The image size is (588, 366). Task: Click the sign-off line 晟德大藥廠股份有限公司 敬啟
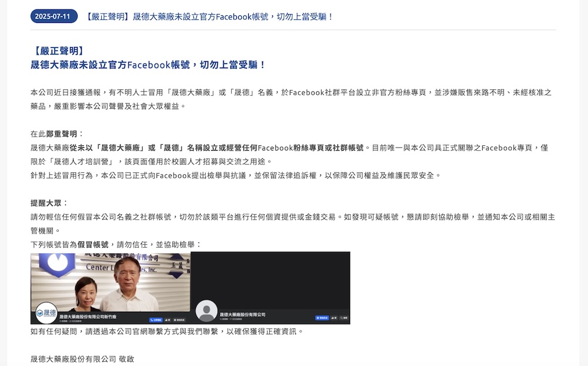(82, 360)
